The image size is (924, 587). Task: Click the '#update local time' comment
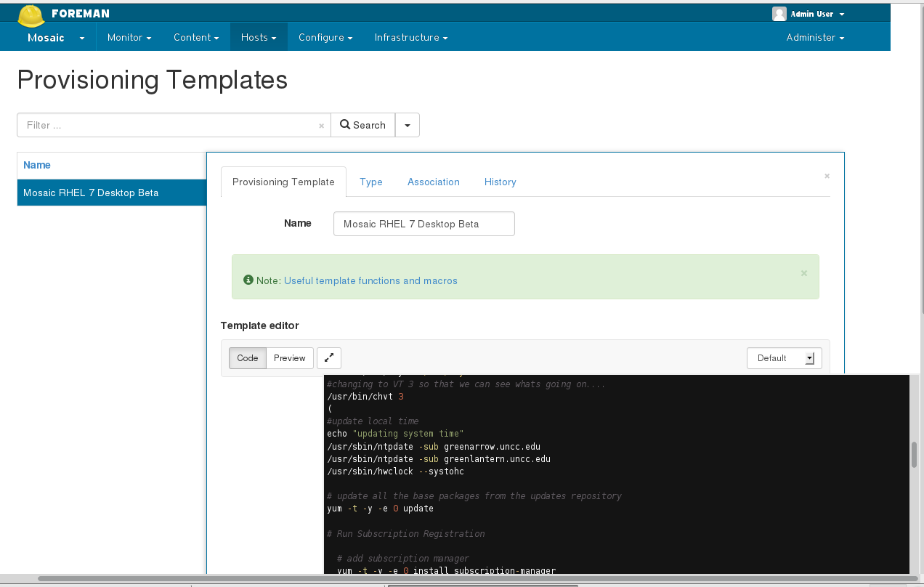click(x=373, y=421)
